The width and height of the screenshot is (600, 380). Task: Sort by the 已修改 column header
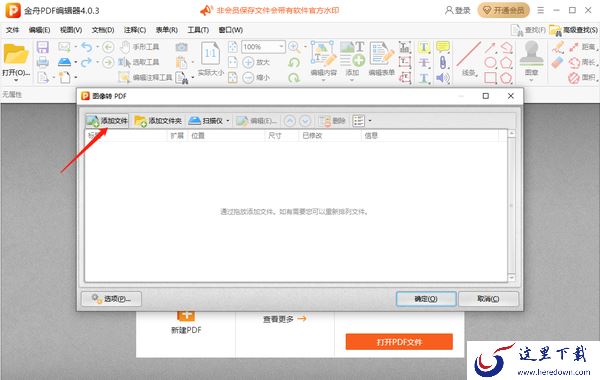tap(330, 135)
